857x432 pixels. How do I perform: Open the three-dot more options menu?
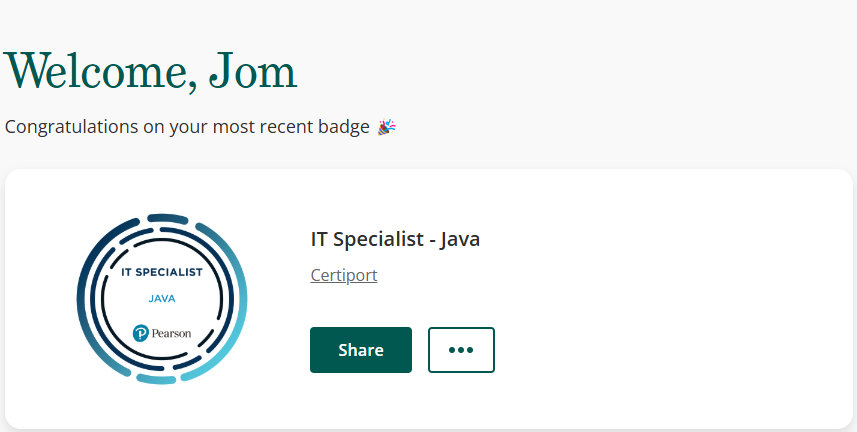(461, 350)
